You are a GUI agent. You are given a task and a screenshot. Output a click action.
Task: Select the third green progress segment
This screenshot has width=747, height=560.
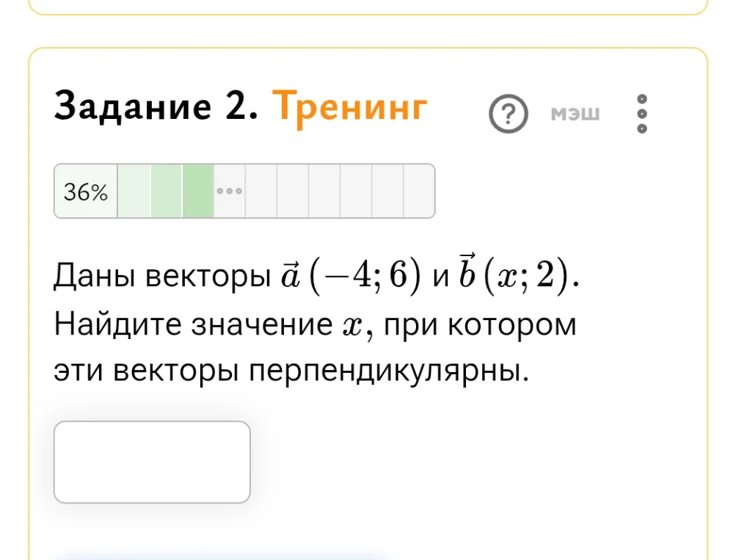coord(197,191)
